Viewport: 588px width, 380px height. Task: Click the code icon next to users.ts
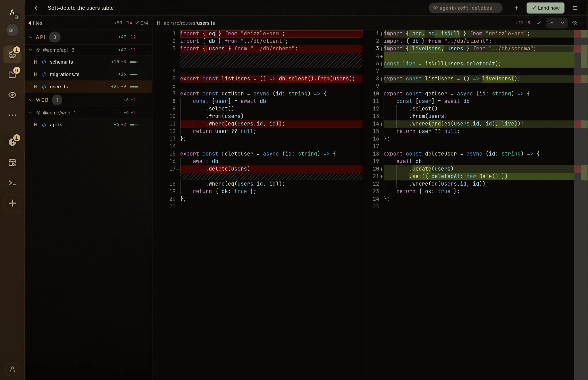[44, 87]
